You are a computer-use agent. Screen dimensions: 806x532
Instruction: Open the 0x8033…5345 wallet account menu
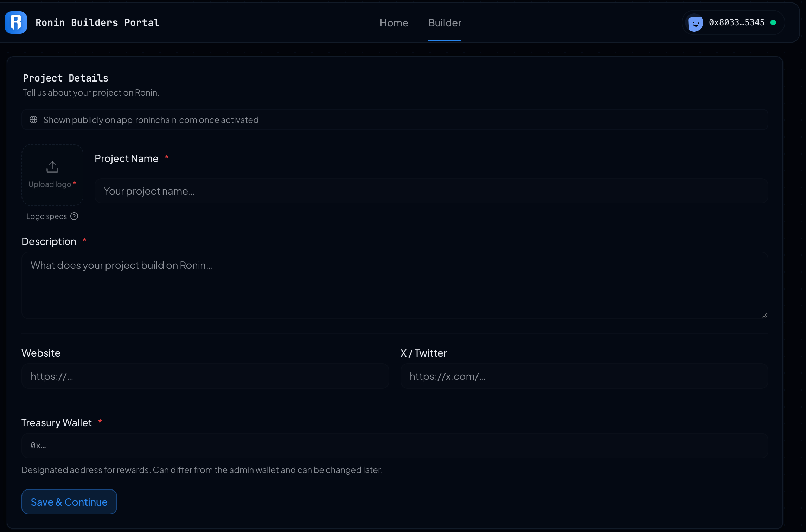736,22
